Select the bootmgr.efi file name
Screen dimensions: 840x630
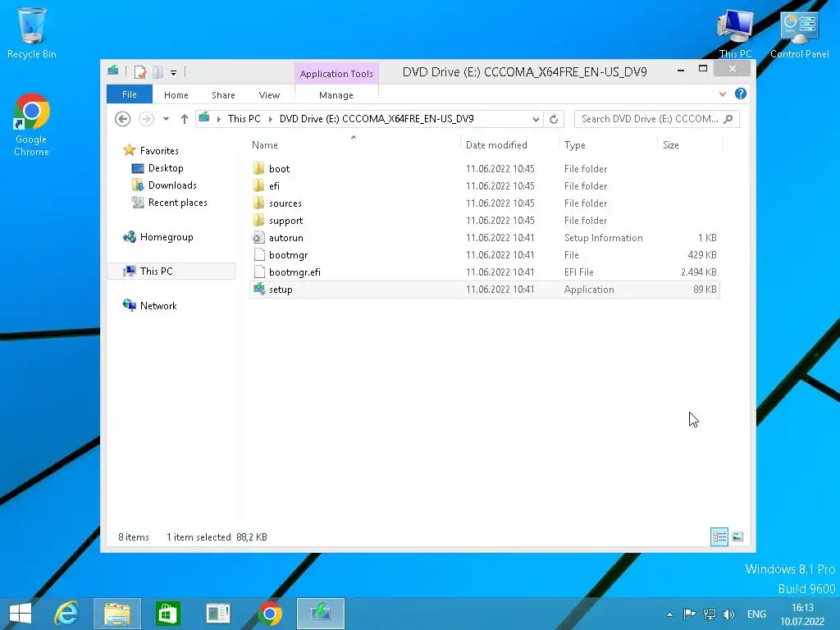coord(294,272)
